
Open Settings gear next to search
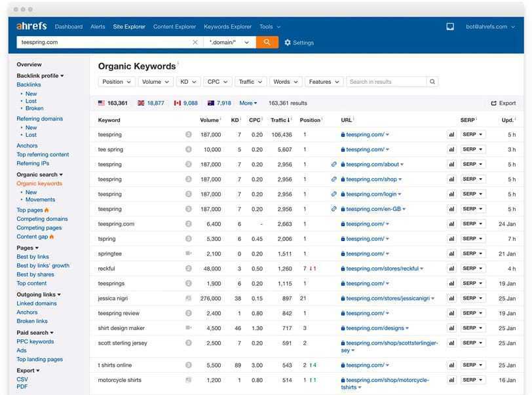click(x=299, y=43)
